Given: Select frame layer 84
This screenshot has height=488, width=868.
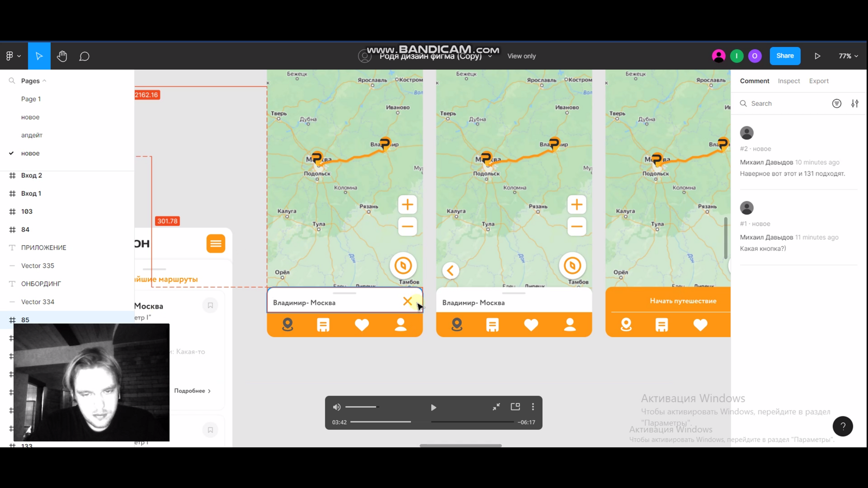Looking at the screenshot, I should coord(25,229).
